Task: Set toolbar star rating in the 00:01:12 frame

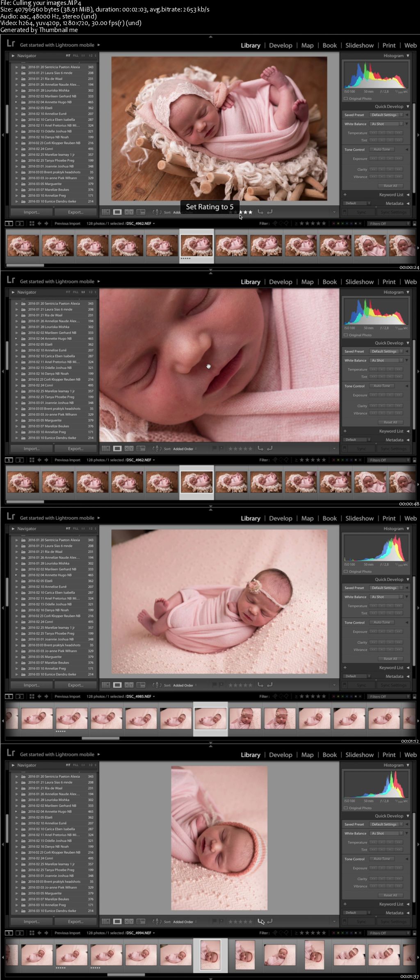Action: tap(240, 685)
